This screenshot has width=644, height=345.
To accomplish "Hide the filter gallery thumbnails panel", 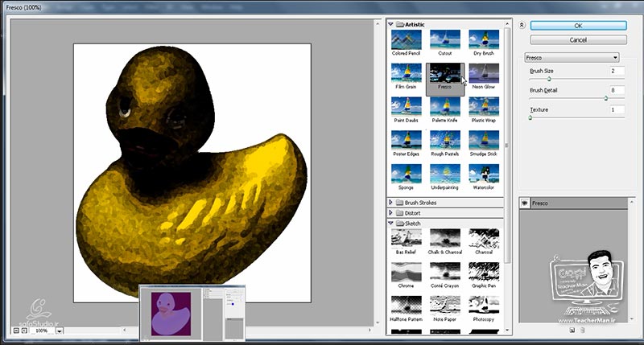I will click(522, 26).
